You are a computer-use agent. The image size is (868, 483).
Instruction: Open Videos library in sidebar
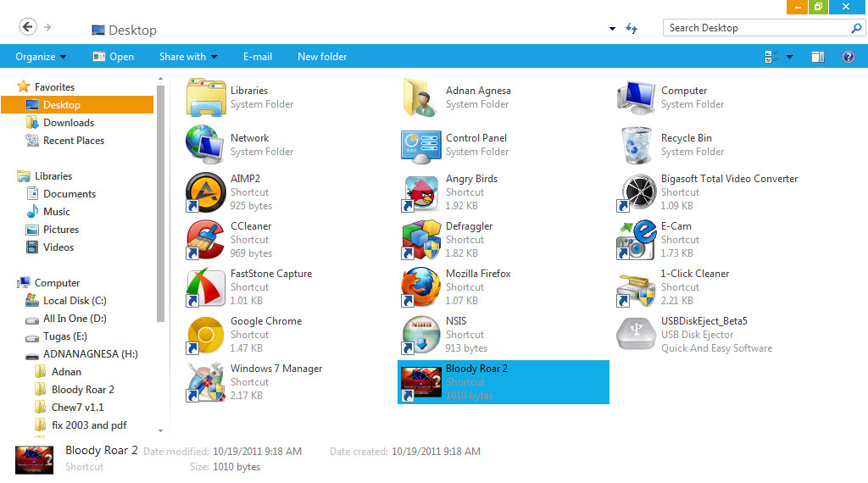50,247
